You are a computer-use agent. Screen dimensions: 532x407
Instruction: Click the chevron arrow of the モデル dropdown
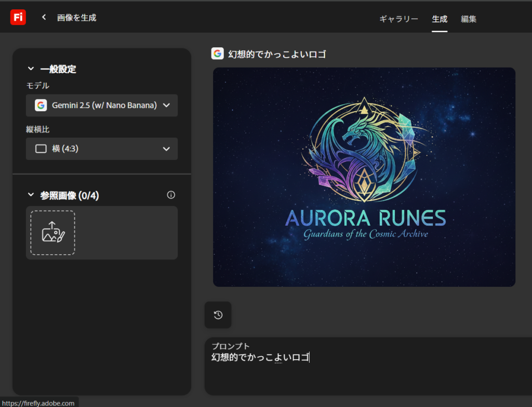166,105
